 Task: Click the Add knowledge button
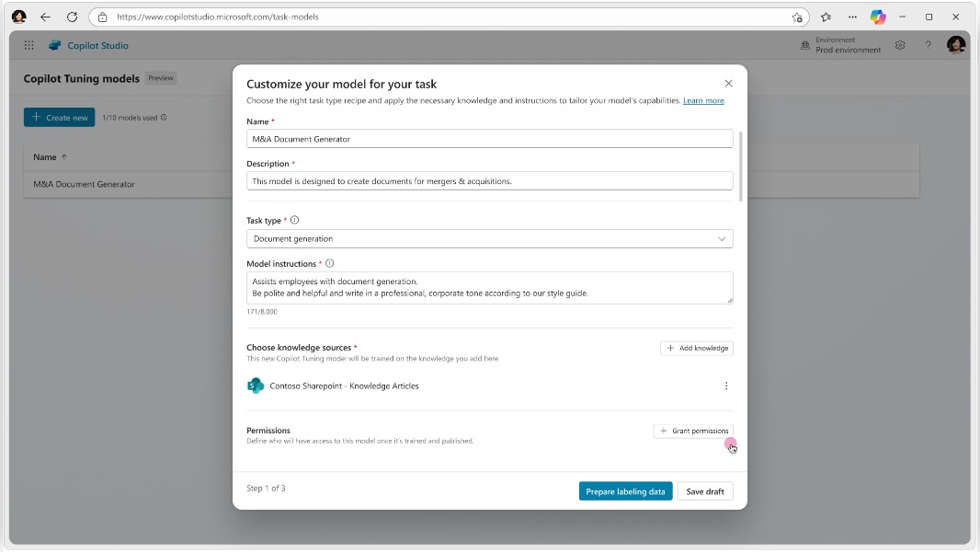[x=697, y=348]
